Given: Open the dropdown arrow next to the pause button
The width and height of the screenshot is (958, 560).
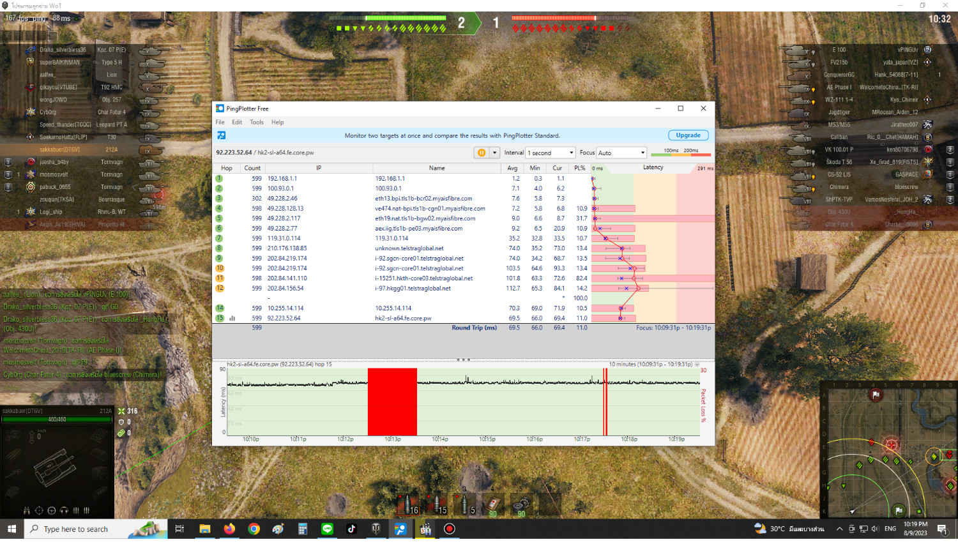Looking at the screenshot, I should click(494, 153).
